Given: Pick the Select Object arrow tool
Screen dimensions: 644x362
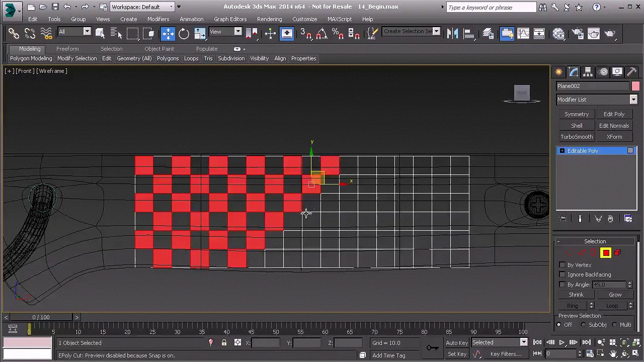Looking at the screenshot, I should click(100, 34).
